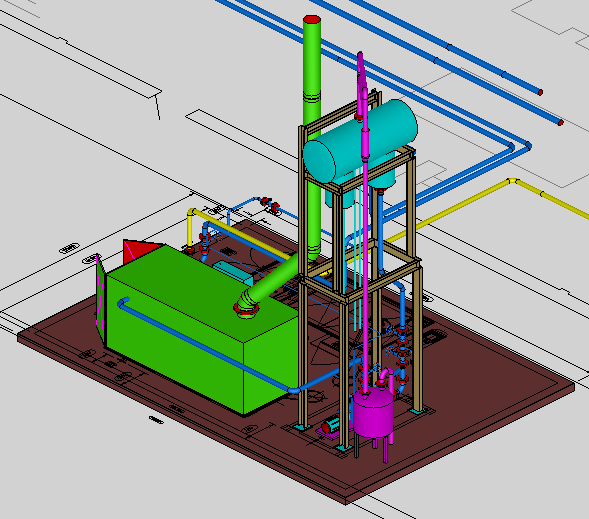Click the red triangular duct on boiler
Image resolution: width=589 pixels, height=519 pixels.
point(141,251)
